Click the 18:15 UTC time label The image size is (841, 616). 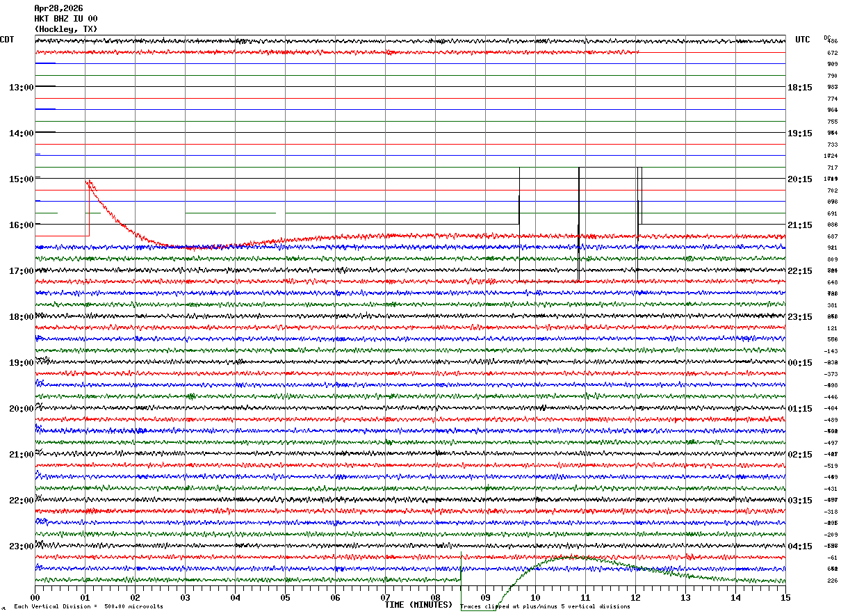click(799, 88)
